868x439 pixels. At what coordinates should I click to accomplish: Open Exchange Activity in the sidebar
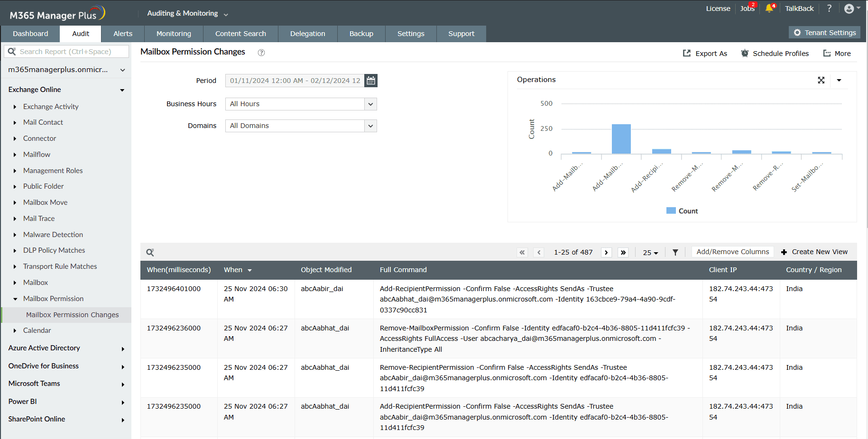point(51,107)
